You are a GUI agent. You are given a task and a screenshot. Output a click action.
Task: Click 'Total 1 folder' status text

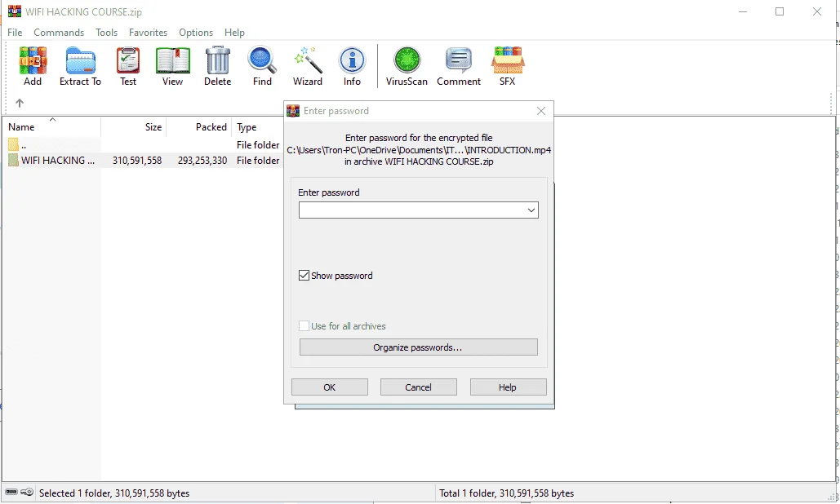506,493
